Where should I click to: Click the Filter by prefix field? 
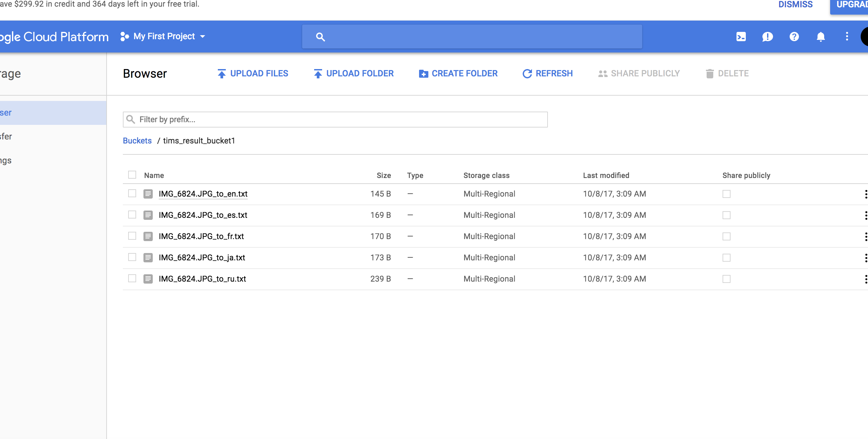(x=335, y=120)
